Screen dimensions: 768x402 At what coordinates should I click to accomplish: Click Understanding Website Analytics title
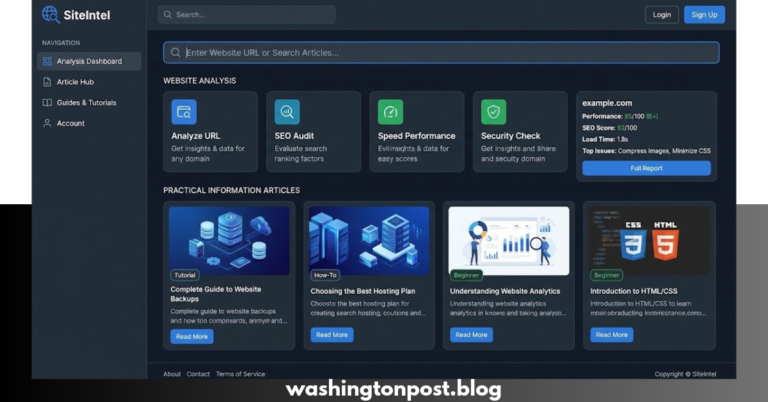click(505, 291)
